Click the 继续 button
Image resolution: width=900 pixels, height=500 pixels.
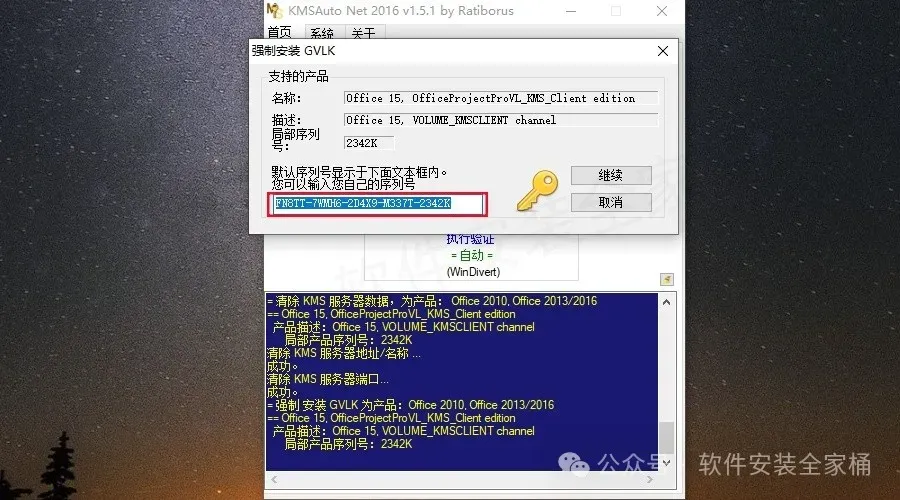(x=611, y=175)
